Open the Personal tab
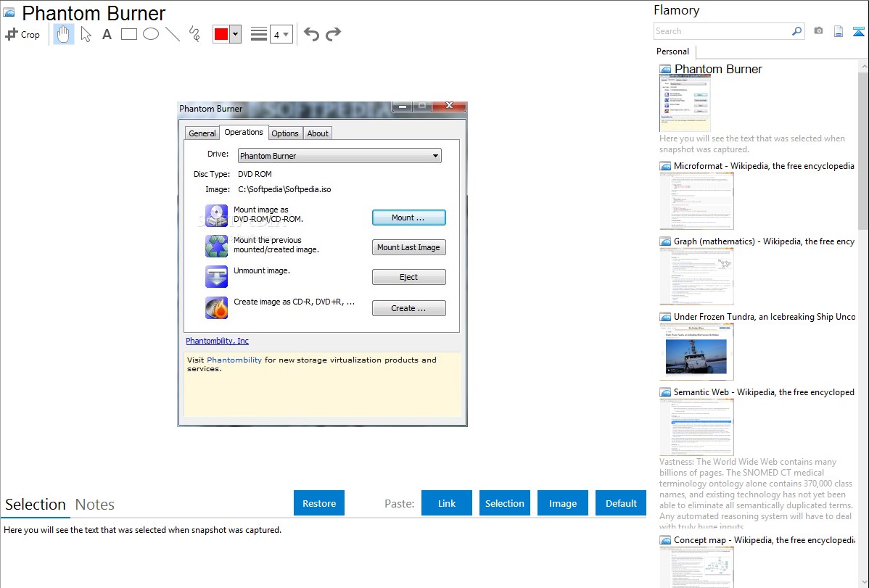The height and width of the screenshot is (588, 869). [673, 51]
